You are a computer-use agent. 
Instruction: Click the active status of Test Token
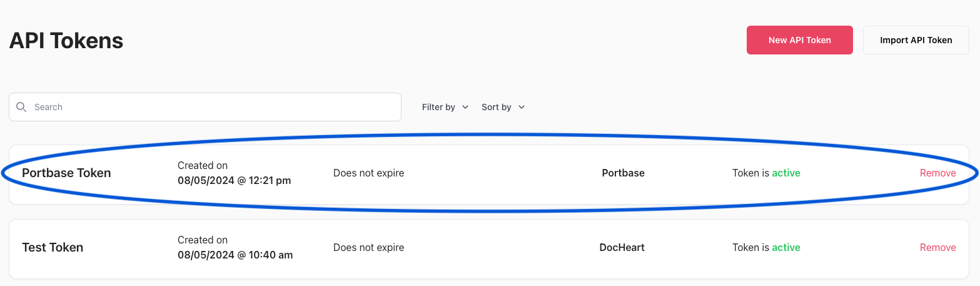coord(786,248)
